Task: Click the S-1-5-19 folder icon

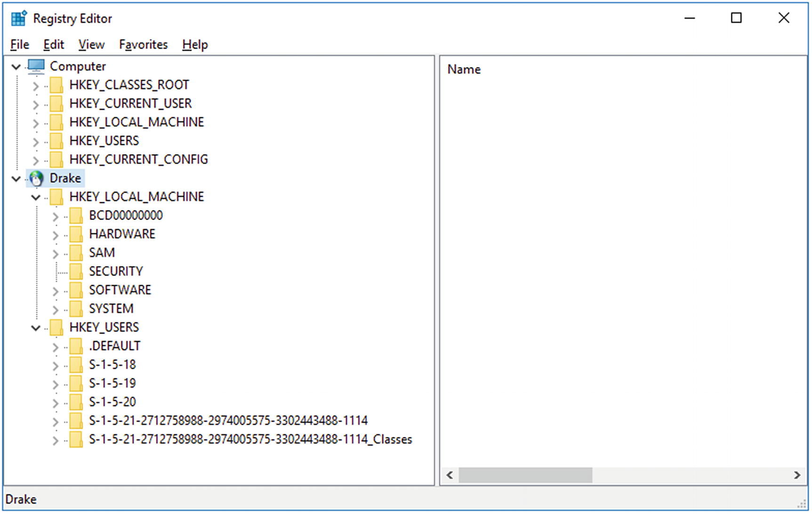Action: 76,383
